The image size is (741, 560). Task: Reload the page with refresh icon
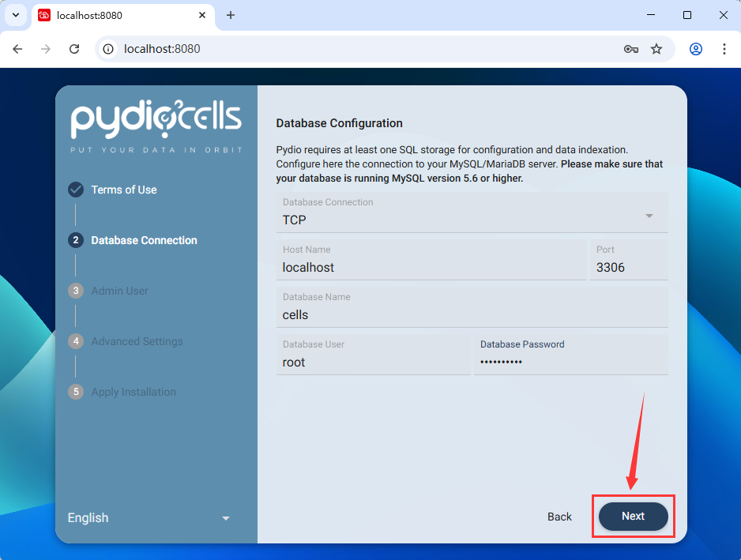click(74, 49)
